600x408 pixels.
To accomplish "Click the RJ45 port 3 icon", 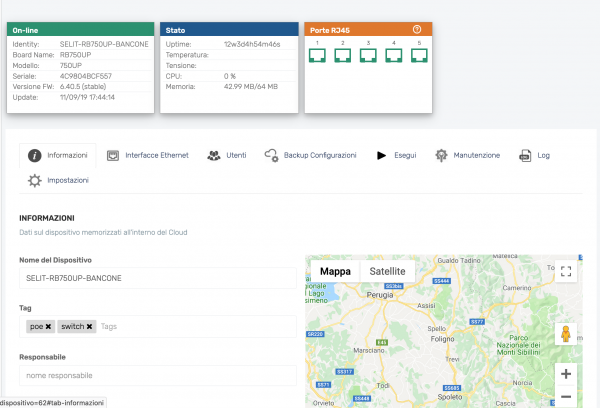I will click(x=368, y=55).
